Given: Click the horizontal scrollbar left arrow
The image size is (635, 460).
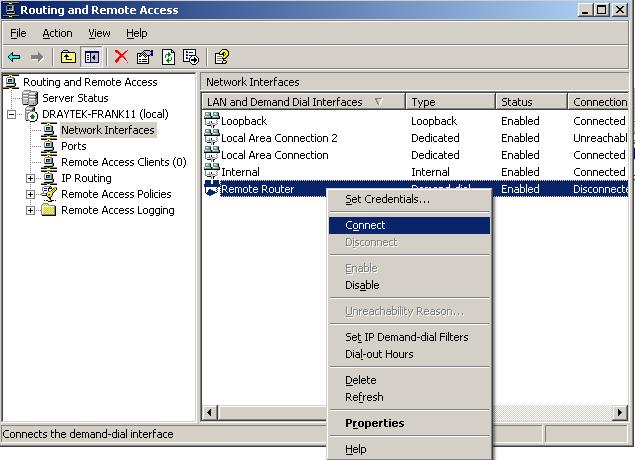Looking at the screenshot, I should (209, 413).
